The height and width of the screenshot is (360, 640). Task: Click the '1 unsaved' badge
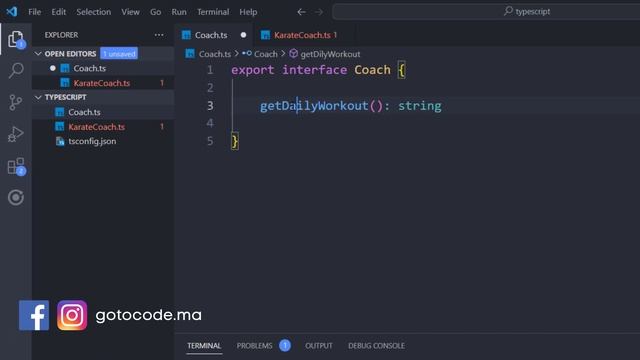click(x=119, y=53)
